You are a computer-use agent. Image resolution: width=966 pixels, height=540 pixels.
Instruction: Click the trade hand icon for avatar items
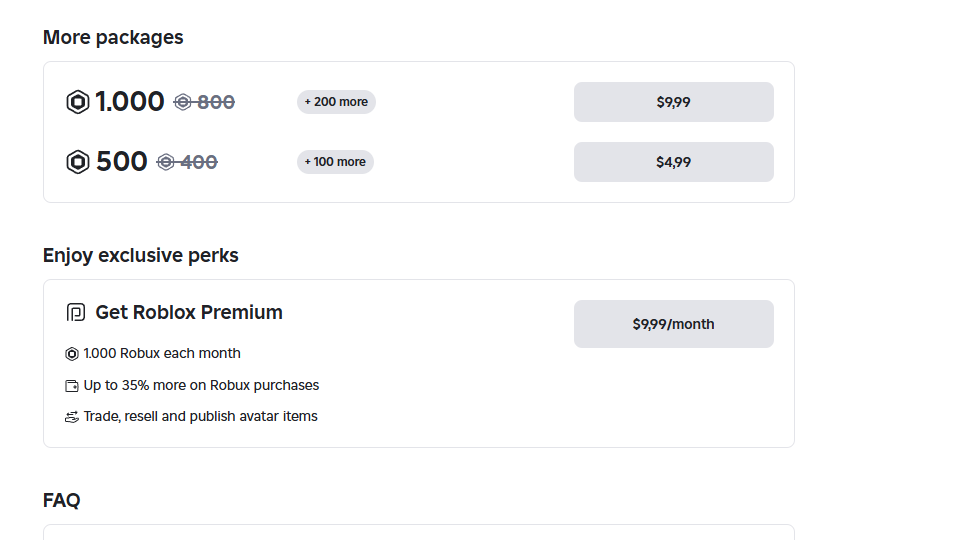pyautogui.click(x=72, y=417)
